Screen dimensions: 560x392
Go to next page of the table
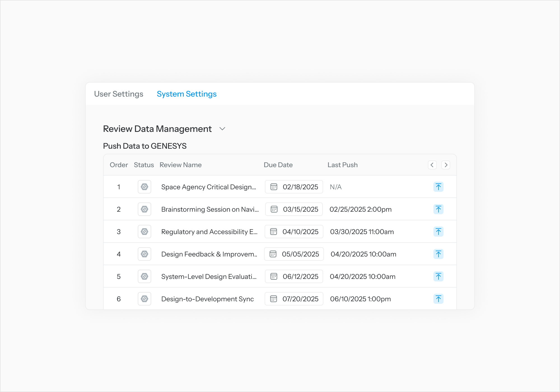(446, 165)
